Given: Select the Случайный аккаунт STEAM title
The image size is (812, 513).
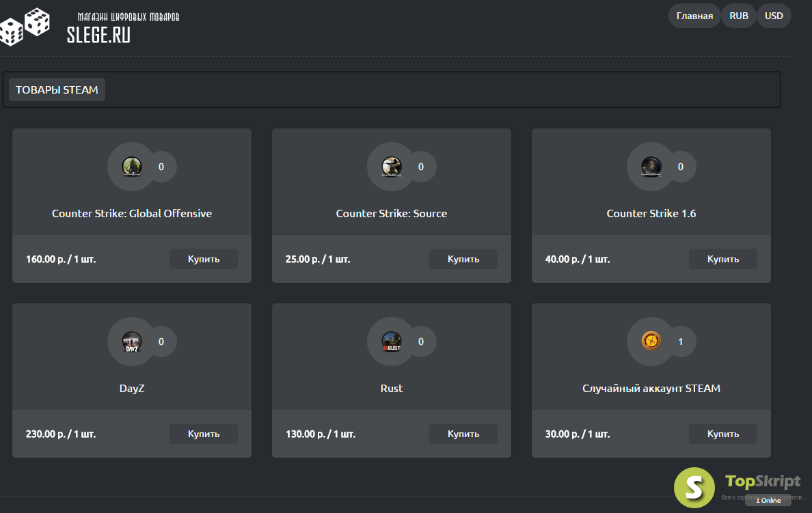Looking at the screenshot, I should click(651, 388).
